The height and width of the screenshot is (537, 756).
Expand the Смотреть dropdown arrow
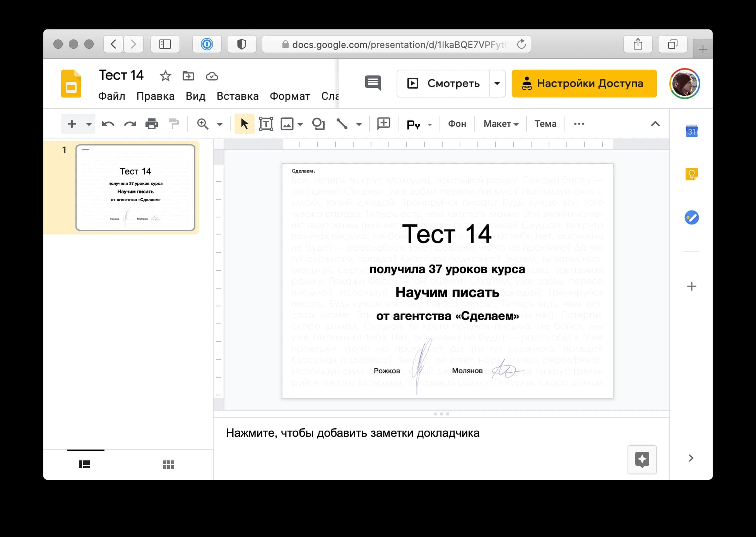tap(497, 83)
